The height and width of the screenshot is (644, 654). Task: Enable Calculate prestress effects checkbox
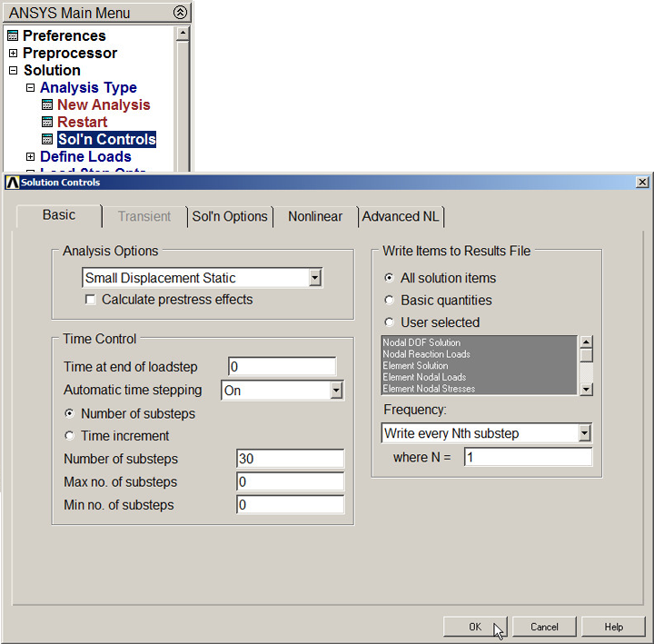point(90,300)
